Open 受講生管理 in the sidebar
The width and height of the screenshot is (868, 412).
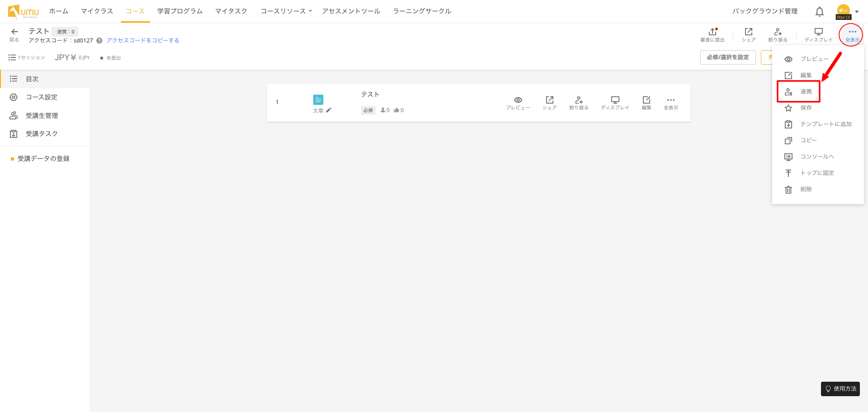point(45,116)
